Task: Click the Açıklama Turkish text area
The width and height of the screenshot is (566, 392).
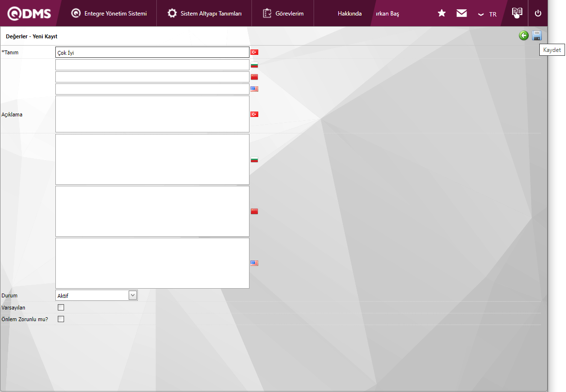Action: click(x=152, y=114)
